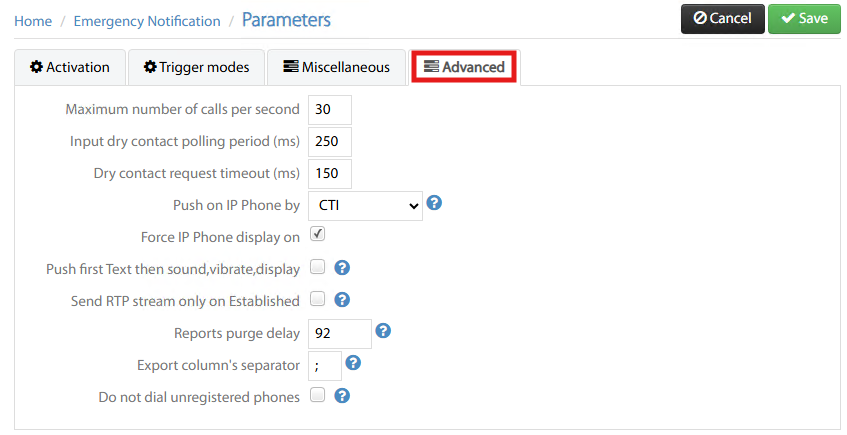Click gear icon on Trigger modes tab
Viewport: 847px width, 435px height.
[150, 66]
